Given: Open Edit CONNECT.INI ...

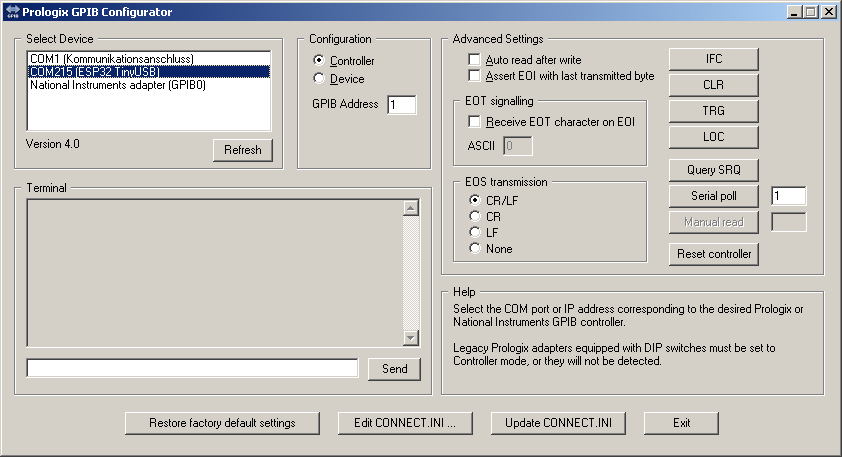Looking at the screenshot, I should point(405,423).
